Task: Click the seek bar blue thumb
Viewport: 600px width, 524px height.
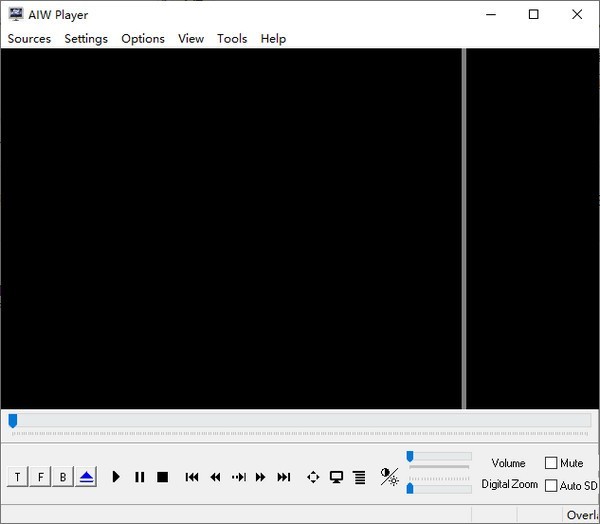Action: point(13,420)
